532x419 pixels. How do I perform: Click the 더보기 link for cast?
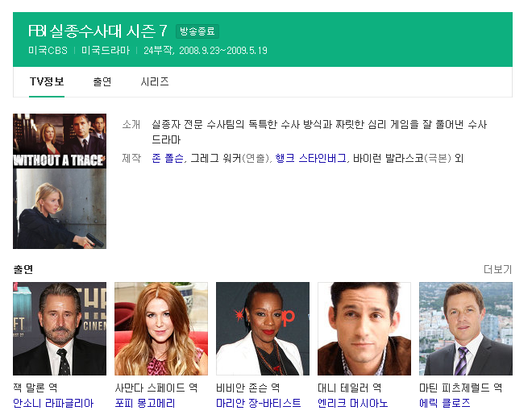[497, 269]
